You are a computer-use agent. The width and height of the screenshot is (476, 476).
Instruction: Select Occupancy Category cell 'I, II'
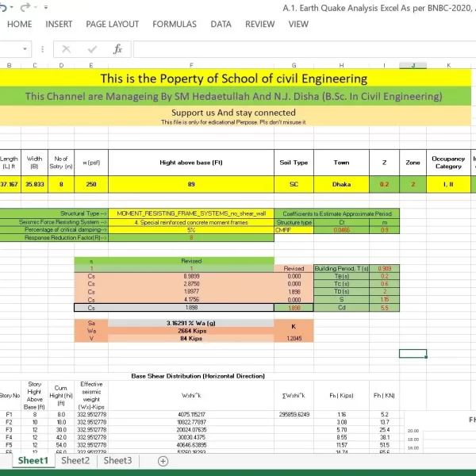(x=449, y=184)
